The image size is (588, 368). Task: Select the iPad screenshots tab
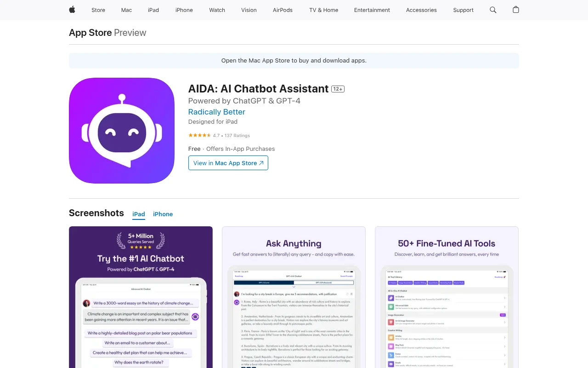139,214
